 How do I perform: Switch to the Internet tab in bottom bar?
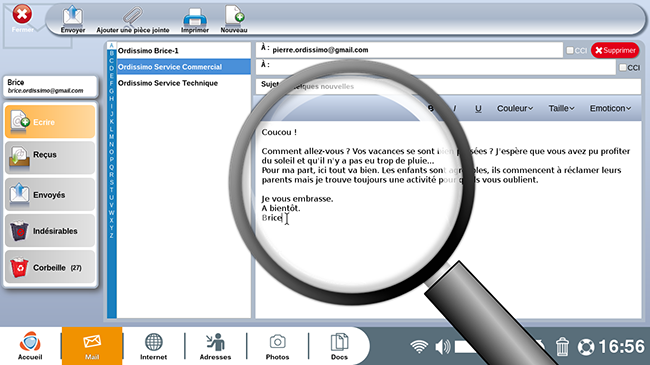[x=153, y=346]
